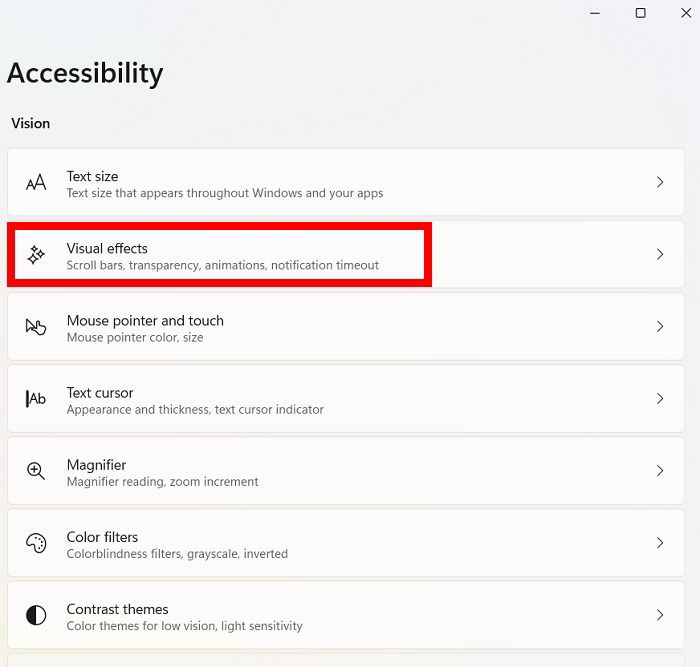Open Visual effects settings label
700x667 pixels.
(107, 248)
